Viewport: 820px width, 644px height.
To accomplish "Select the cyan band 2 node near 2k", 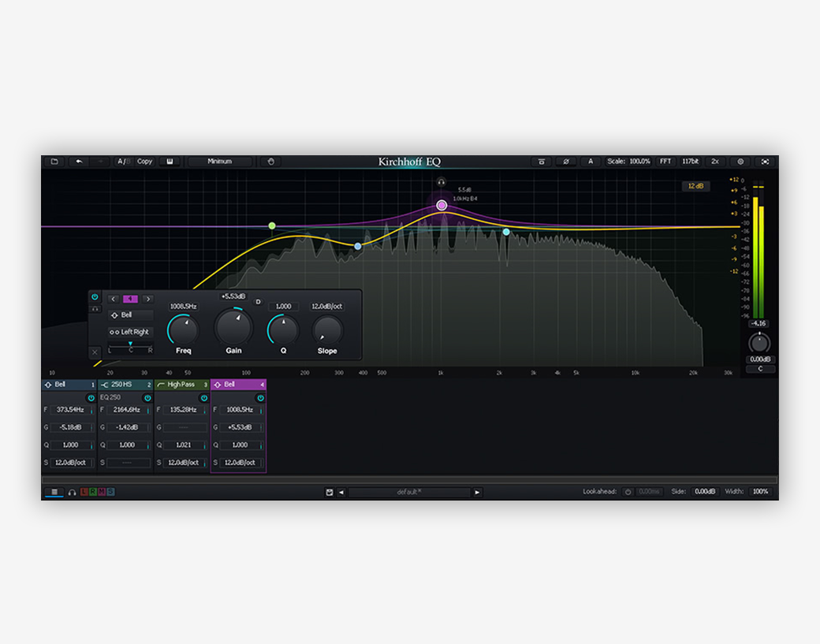I will click(x=506, y=232).
